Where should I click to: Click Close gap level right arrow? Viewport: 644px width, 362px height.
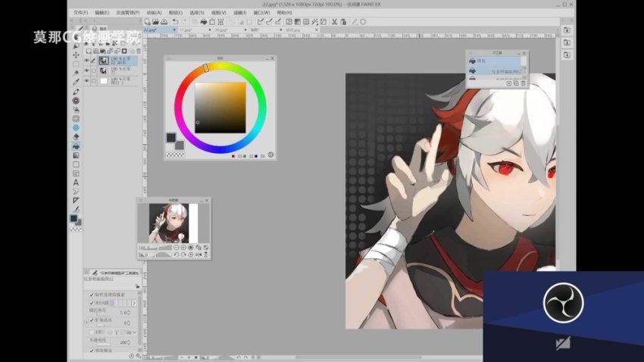[134, 303]
